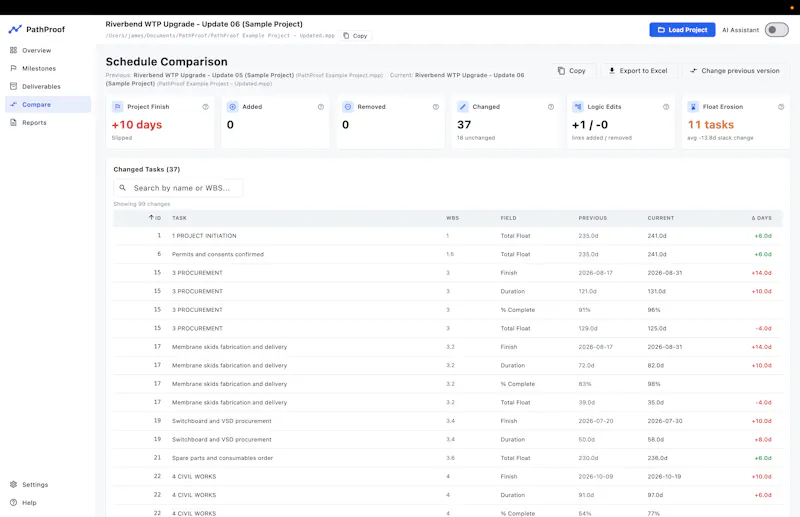Click the Added card info icon
This screenshot has width=800, height=517.
tap(321, 107)
